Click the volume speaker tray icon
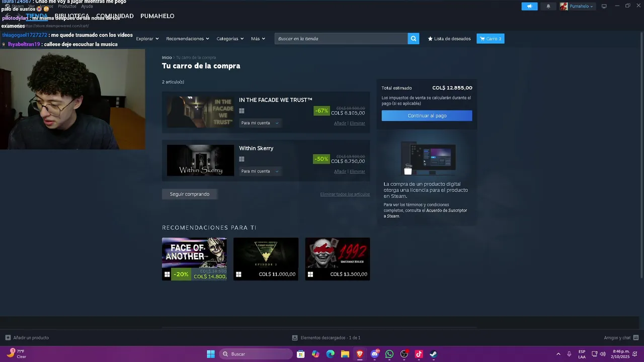The image size is (644, 362). tap(603, 354)
